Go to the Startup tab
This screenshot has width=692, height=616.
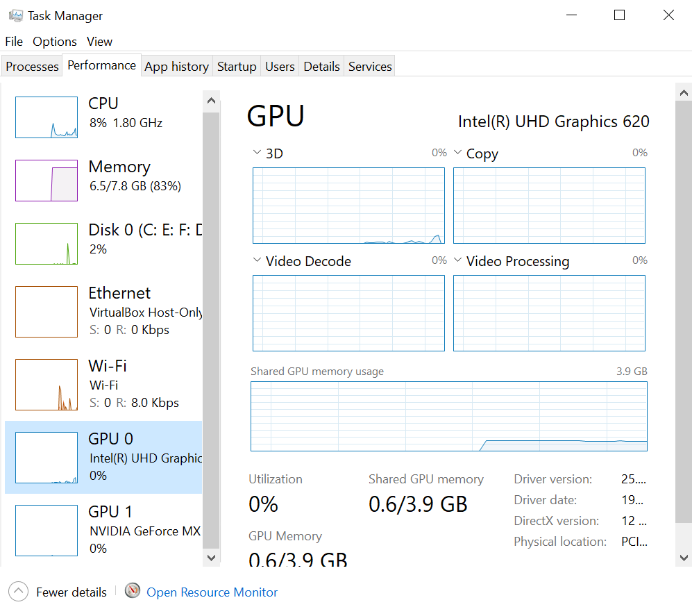(x=237, y=66)
